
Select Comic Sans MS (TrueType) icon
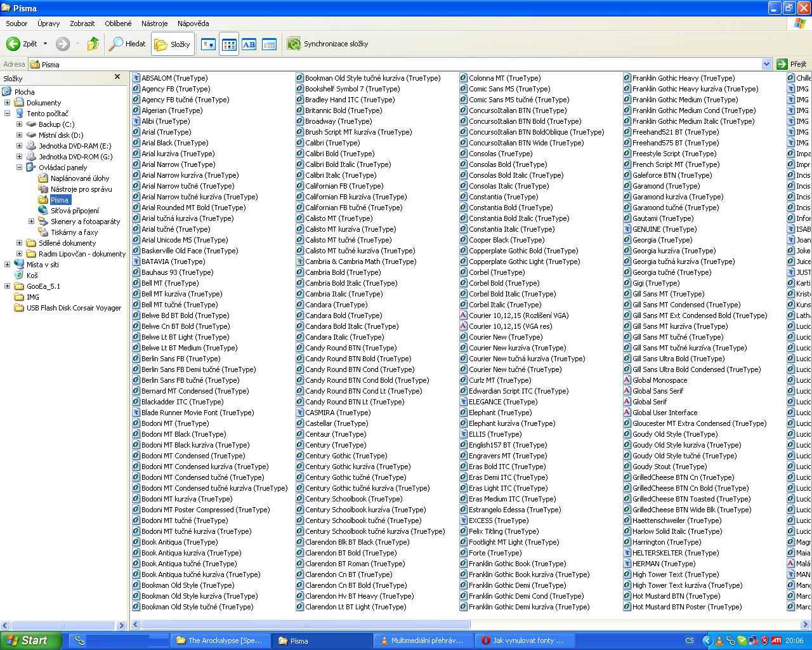click(464, 89)
